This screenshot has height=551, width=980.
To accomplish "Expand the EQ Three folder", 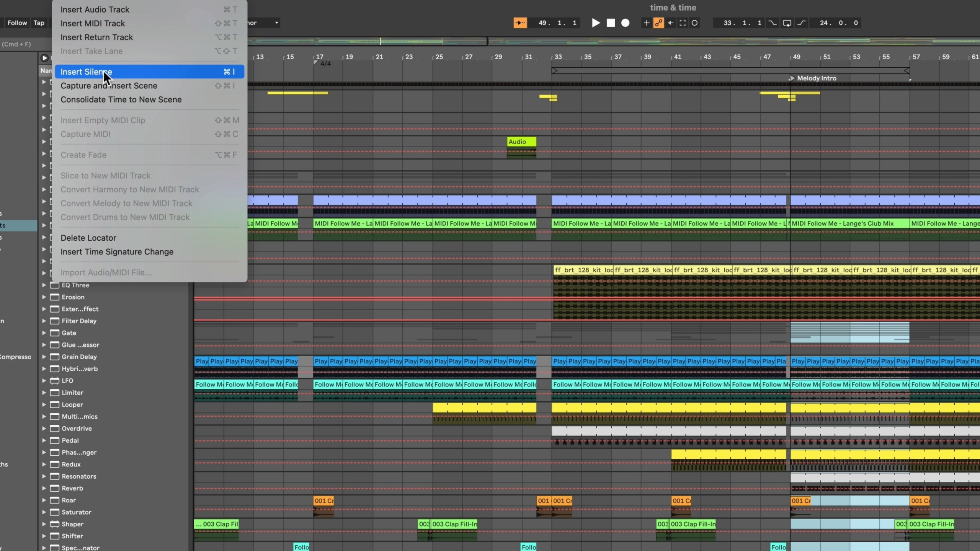I will [44, 285].
